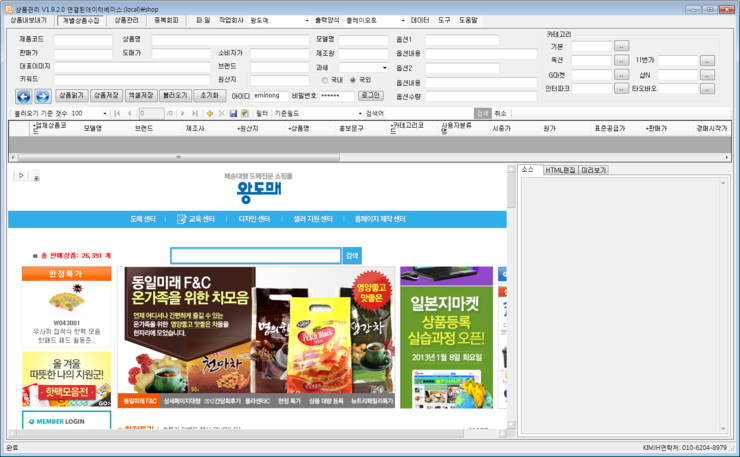Image resolution: width=740 pixels, height=457 pixels.
Task: Open the 홈페이지 제작 센터 link
Action: pyautogui.click(x=380, y=219)
